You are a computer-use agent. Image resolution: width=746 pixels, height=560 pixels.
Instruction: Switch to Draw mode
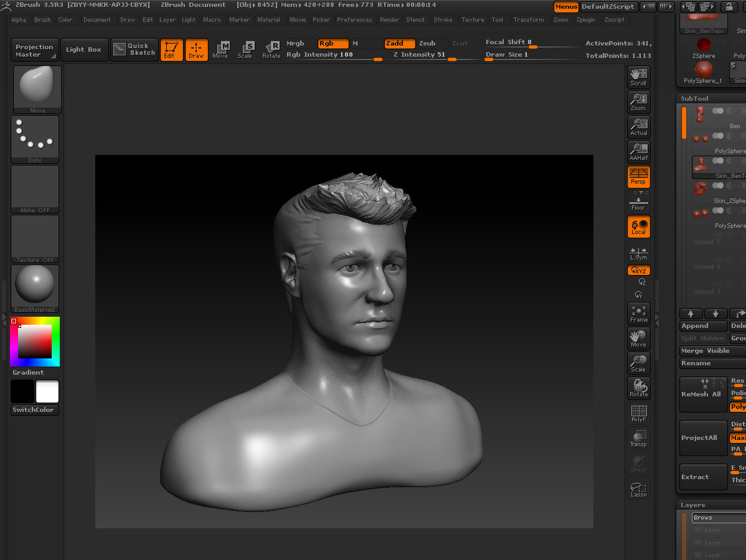pos(196,50)
